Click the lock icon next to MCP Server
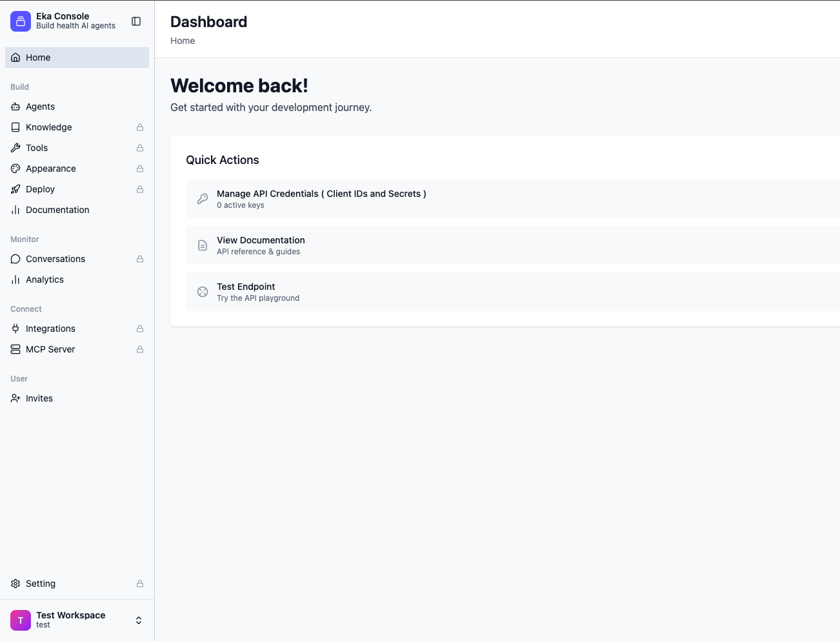The image size is (840, 641). [x=140, y=349]
